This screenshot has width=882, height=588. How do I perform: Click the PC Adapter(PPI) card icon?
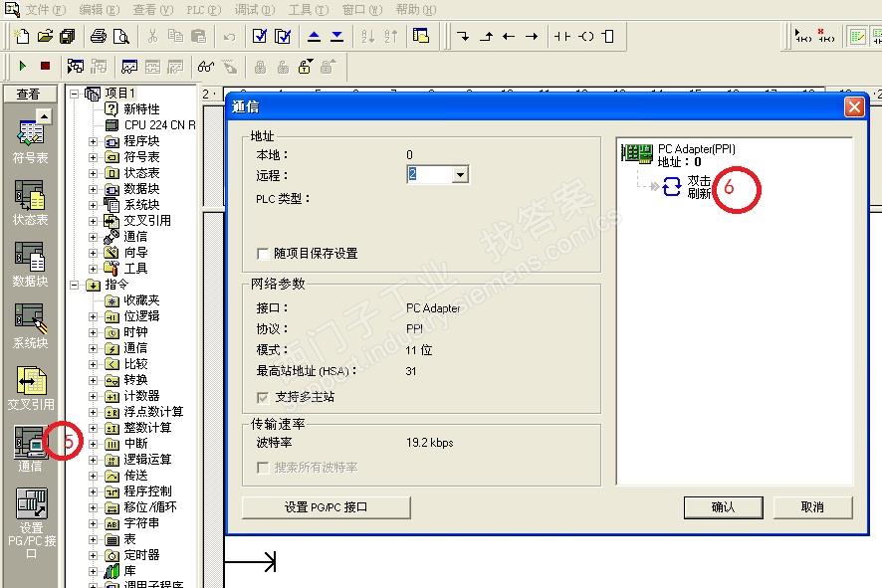click(x=637, y=153)
